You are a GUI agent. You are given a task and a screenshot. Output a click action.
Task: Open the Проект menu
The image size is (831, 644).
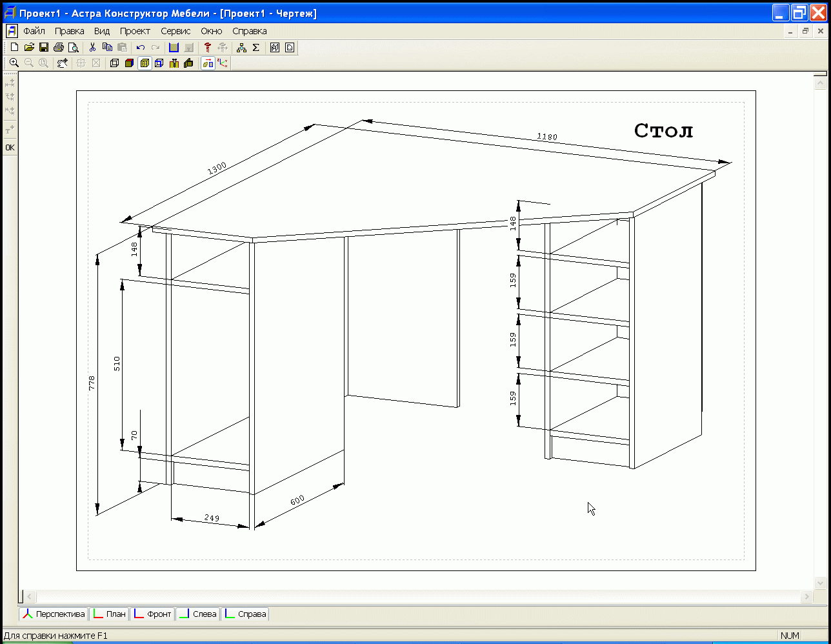click(x=135, y=31)
